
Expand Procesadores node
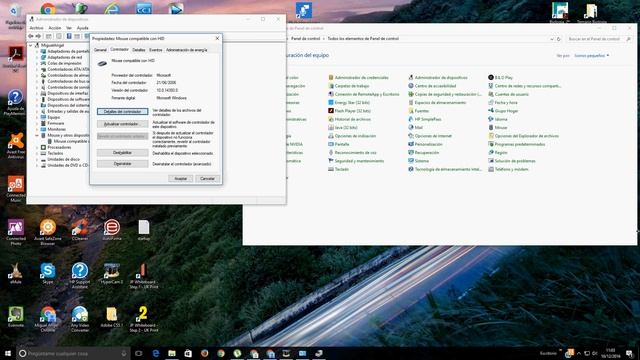coord(37,147)
